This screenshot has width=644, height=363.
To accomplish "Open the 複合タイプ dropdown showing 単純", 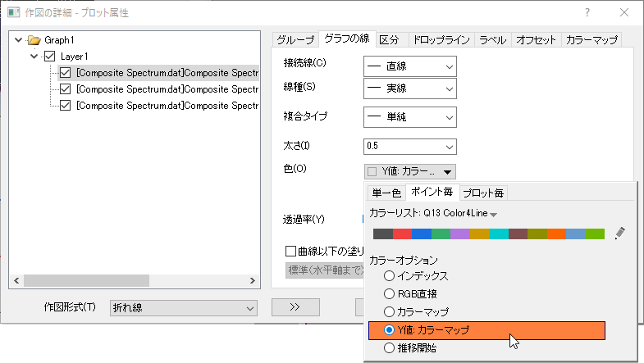I will pos(410,117).
